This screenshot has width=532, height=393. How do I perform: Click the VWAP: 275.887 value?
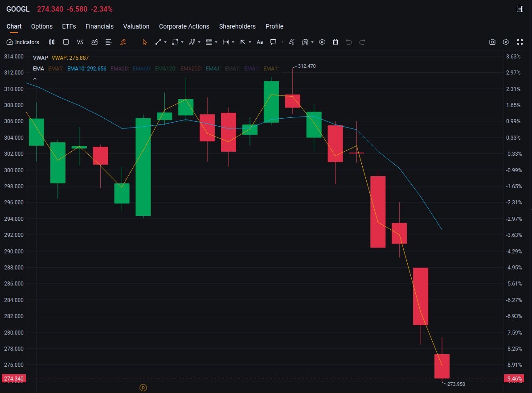pos(70,58)
